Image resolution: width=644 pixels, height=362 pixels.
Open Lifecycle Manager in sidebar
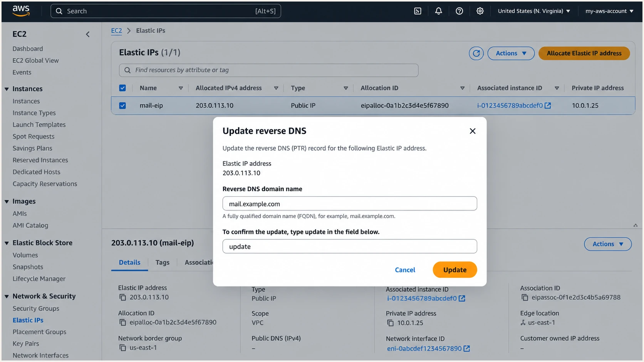(39, 279)
